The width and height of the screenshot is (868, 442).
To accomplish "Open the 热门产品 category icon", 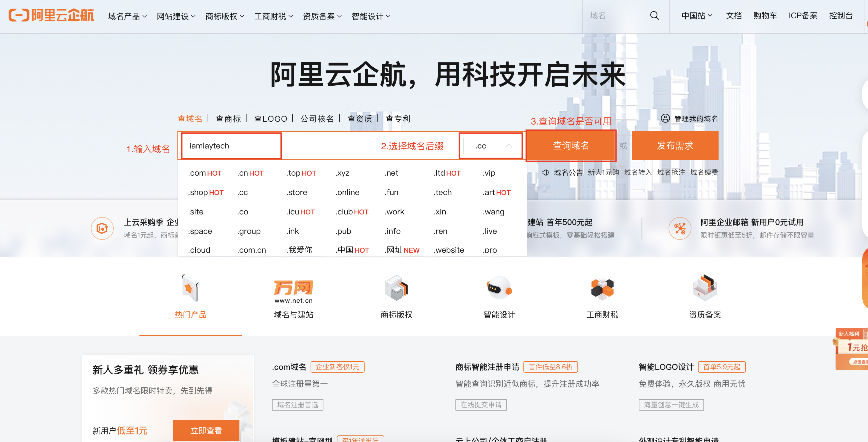I will point(191,288).
